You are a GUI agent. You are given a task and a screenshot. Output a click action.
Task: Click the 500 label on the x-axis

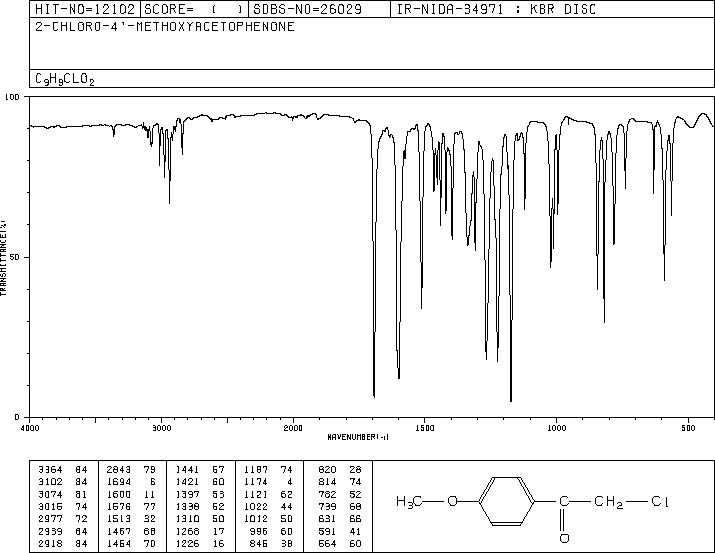(x=688, y=428)
